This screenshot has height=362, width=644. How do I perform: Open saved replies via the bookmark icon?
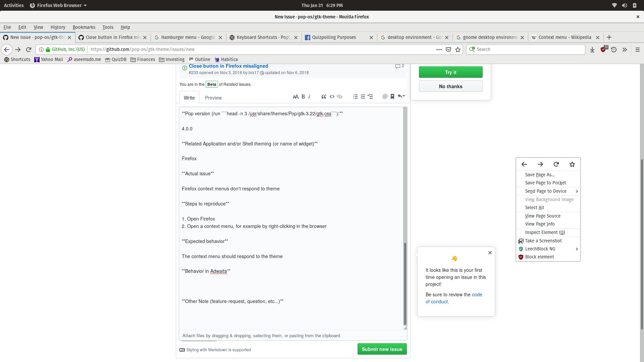coord(392,97)
